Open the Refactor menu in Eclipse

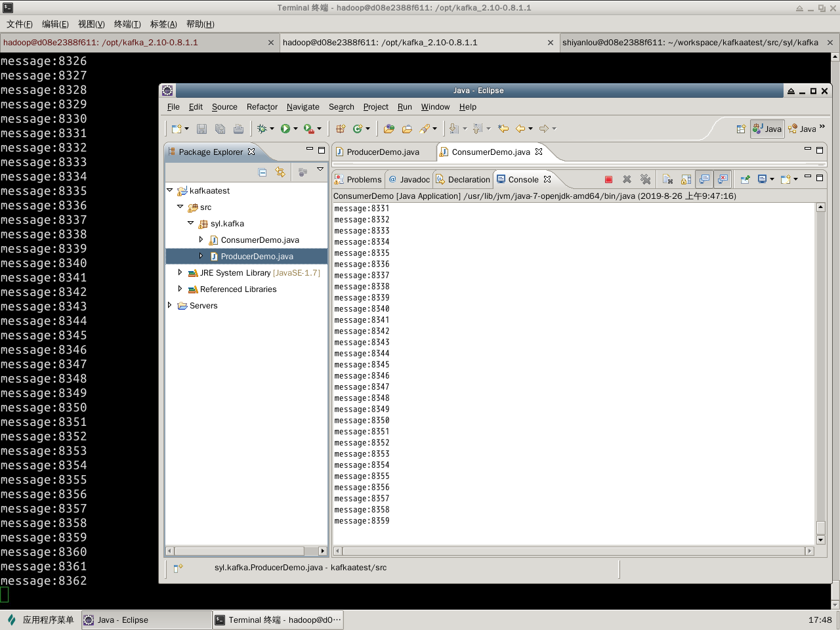[x=262, y=107]
